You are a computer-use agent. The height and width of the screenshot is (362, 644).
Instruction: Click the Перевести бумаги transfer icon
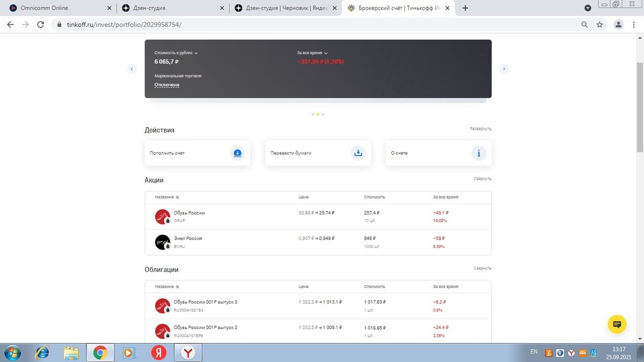358,153
